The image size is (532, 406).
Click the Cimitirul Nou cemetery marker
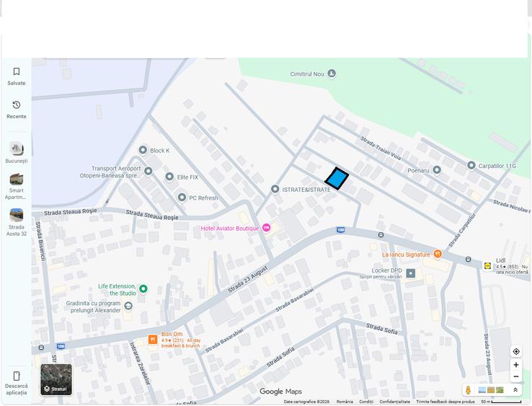(x=332, y=74)
